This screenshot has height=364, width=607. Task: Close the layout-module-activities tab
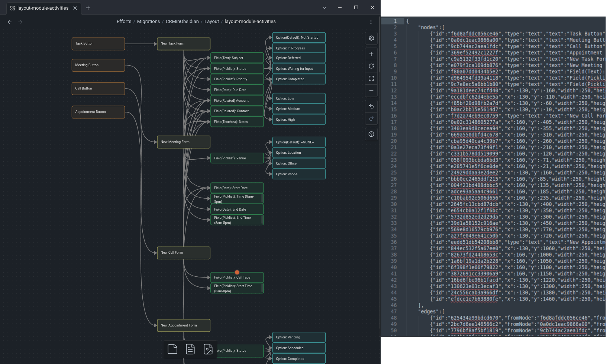[75, 8]
